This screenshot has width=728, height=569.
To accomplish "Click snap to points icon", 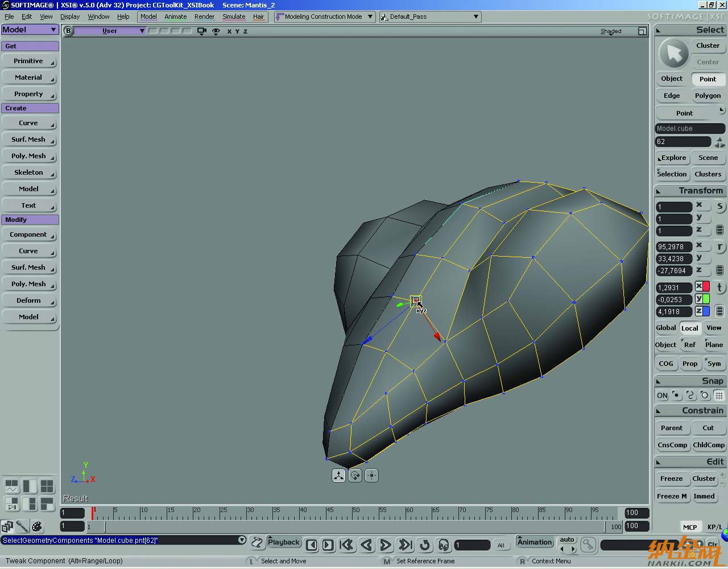I will 676,395.
